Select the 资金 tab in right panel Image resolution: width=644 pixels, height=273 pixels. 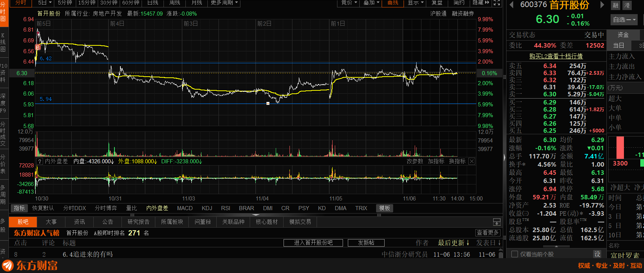[623, 35]
